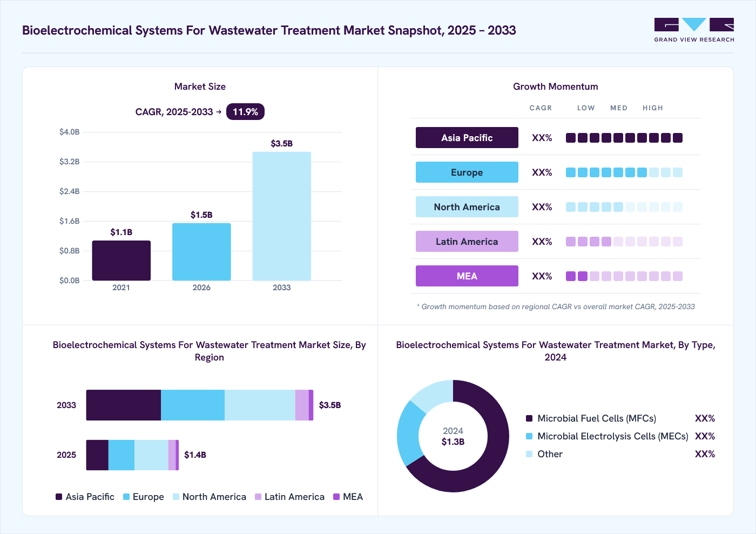Click the North America legend color square
Screen dimensions: 756x534
point(176,497)
